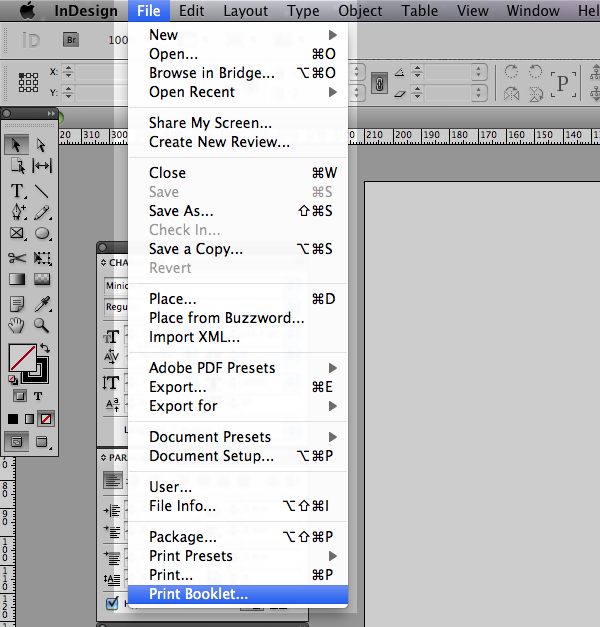Open the Layout menu
The image size is (600, 627).
click(x=246, y=11)
